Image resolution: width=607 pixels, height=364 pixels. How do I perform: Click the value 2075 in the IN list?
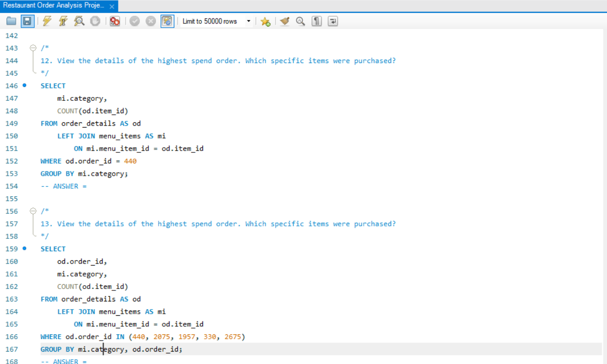pyautogui.click(x=162, y=337)
